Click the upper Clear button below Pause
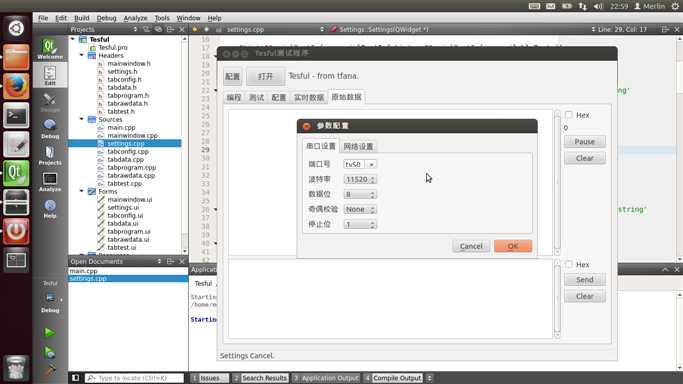The image size is (683, 384). [585, 158]
